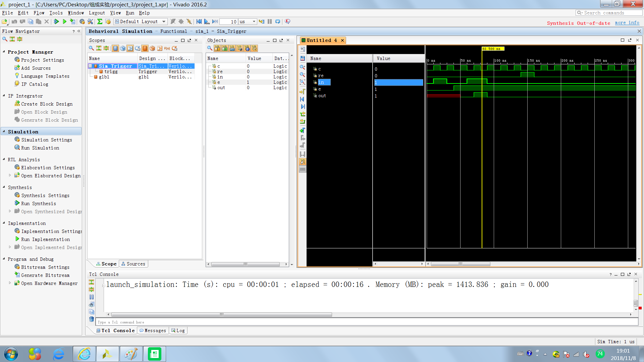The width and height of the screenshot is (644, 362).
Task: Open the Flow menu
Action: pyautogui.click(x=39, y=13)
